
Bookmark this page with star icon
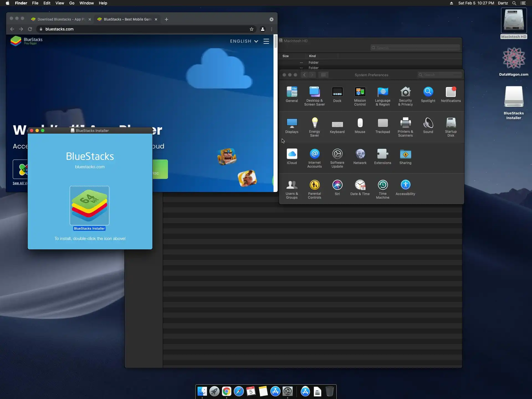click(251, 29)
